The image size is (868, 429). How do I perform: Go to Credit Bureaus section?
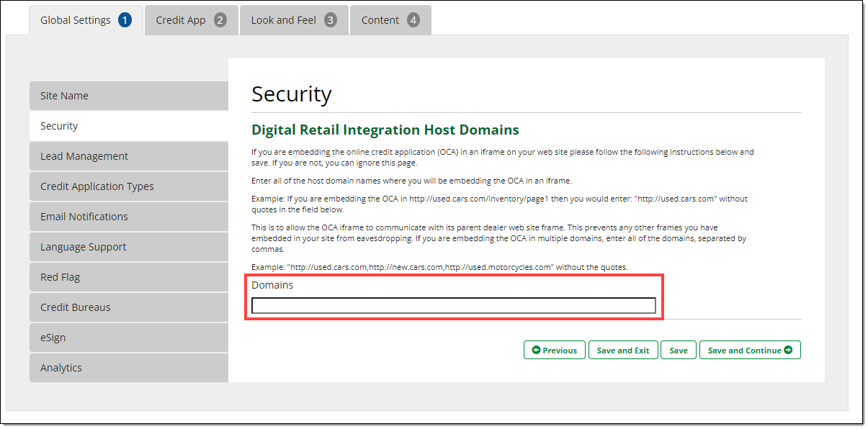coord(128,307)
